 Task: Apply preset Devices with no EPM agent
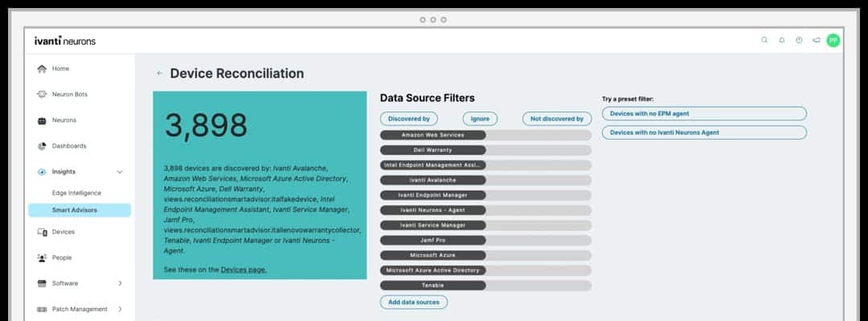tap(703, 114)
